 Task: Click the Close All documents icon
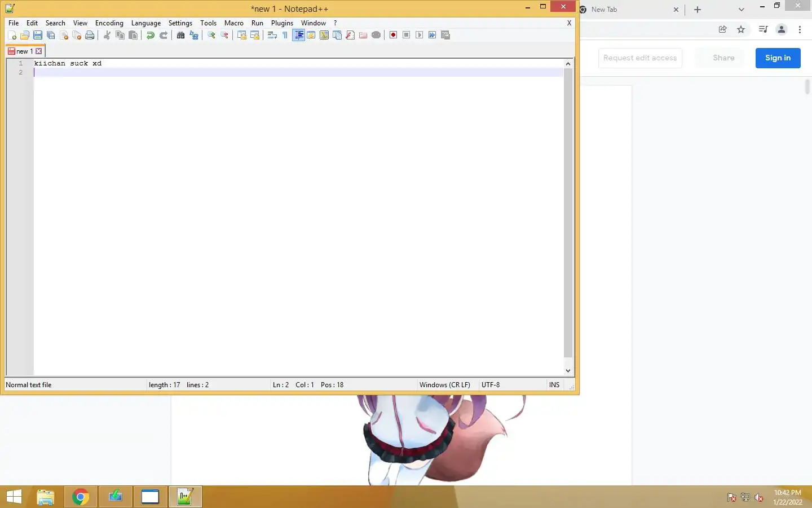point(77,35)
